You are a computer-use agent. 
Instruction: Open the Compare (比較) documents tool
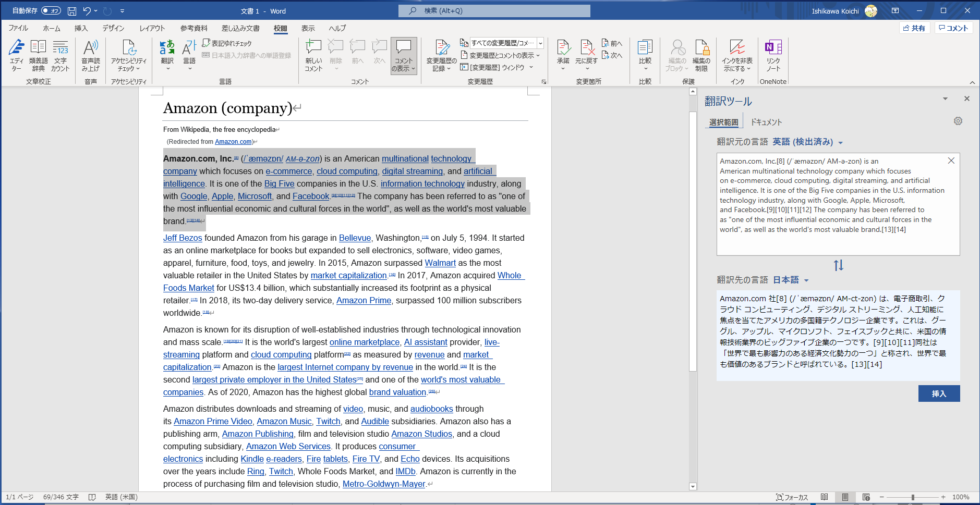[645, 55]
